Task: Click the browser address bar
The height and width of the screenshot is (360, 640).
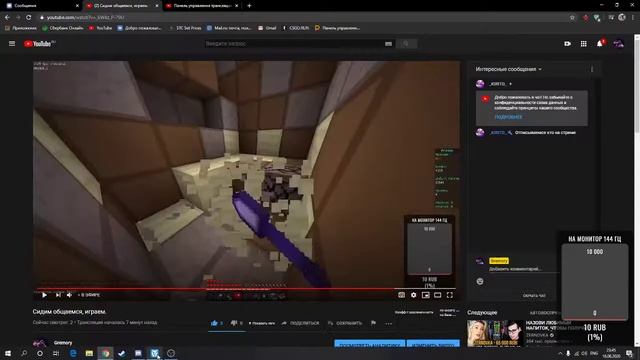Action: [x=302, y=18]
